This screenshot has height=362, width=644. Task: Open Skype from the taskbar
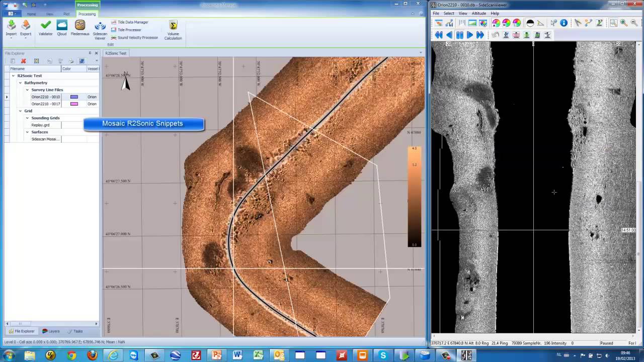(383, 355)
